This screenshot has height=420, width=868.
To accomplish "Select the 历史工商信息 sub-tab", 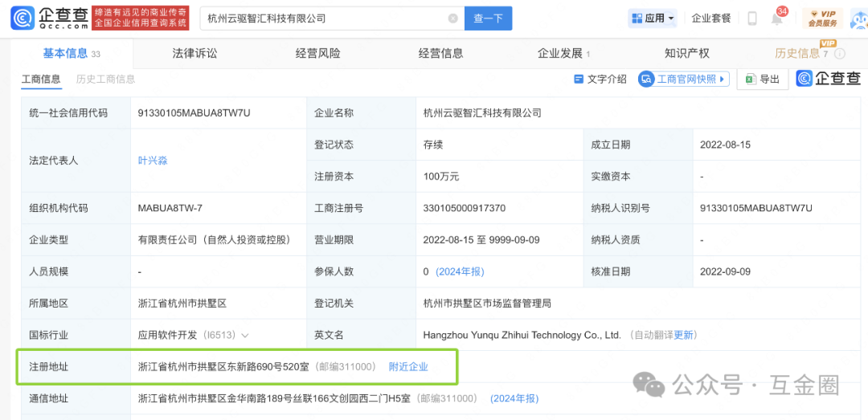I will [x=105, y=79].
